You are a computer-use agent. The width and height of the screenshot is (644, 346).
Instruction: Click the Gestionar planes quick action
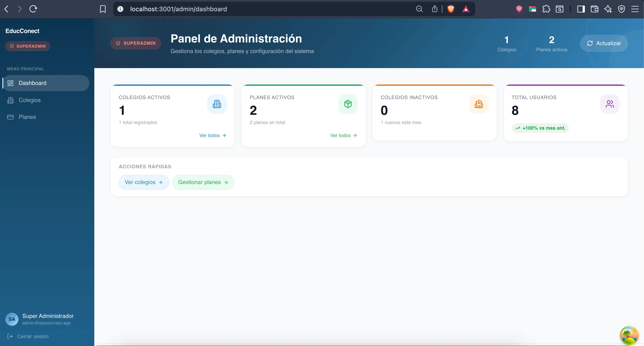click(203, 182)
